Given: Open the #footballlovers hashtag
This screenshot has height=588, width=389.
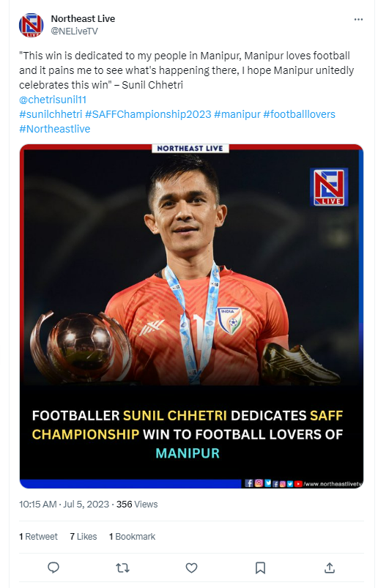Looking at the screenshot, I should pyautogui.click(x=300, y=114).
